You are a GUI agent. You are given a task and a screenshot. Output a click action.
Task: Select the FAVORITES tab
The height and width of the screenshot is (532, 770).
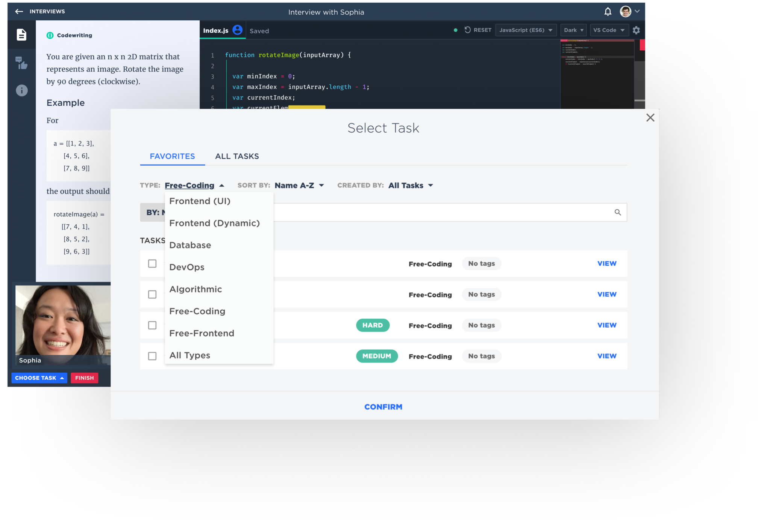coord(173,156)
